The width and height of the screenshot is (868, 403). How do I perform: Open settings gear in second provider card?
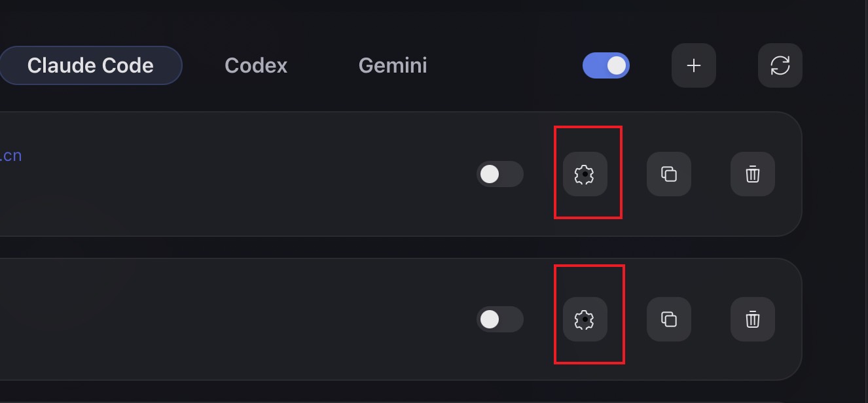pyautogui.click(x=585, y=319)
